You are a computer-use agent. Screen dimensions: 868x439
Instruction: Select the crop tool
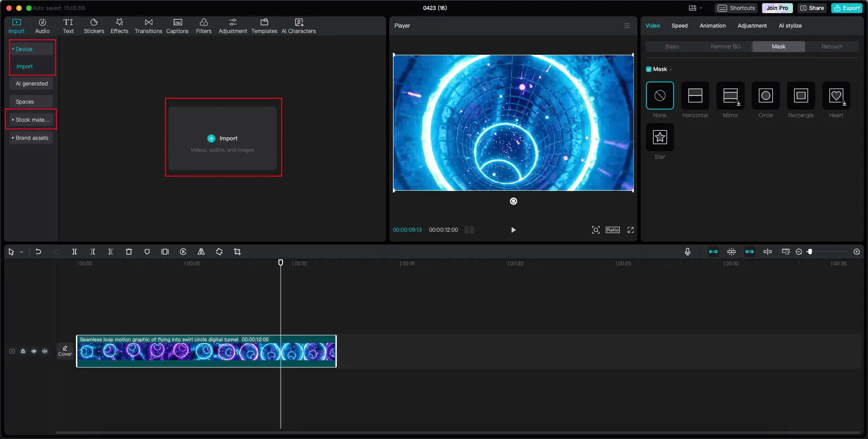[x=237, y=252]
